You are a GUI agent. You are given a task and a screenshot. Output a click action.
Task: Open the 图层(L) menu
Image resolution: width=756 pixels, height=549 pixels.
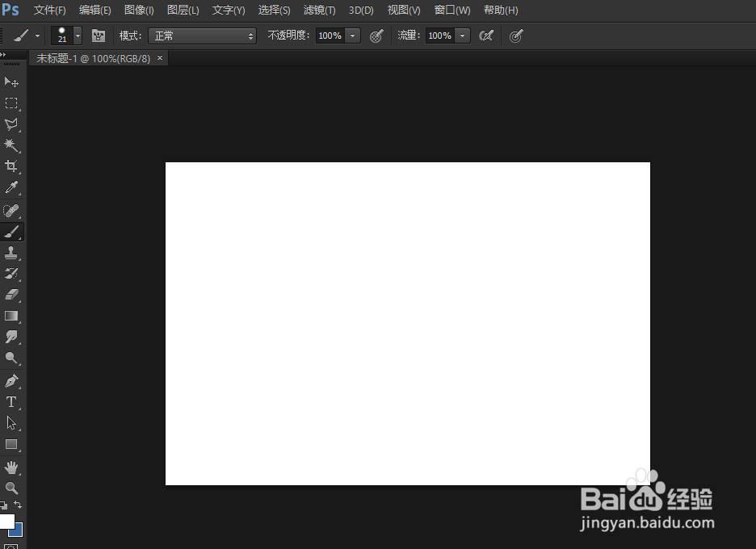(x=183, y=10)
